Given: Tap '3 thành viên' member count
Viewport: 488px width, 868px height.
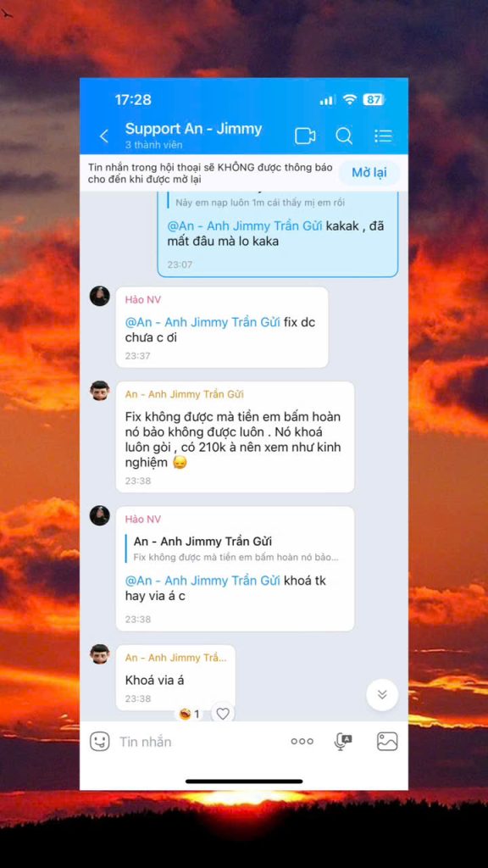Looking at the screenshot, I should [154, 145].
